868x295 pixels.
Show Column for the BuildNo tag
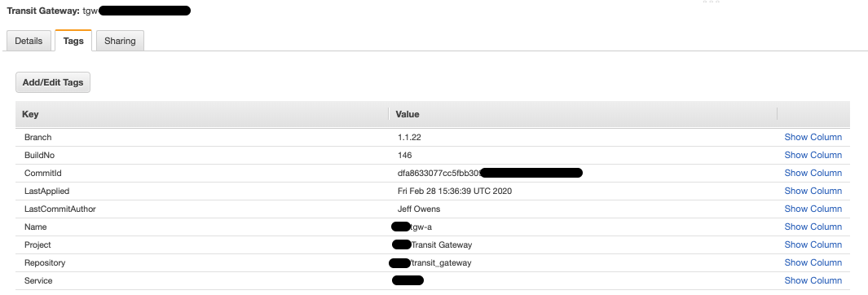[x=813, y=155]
